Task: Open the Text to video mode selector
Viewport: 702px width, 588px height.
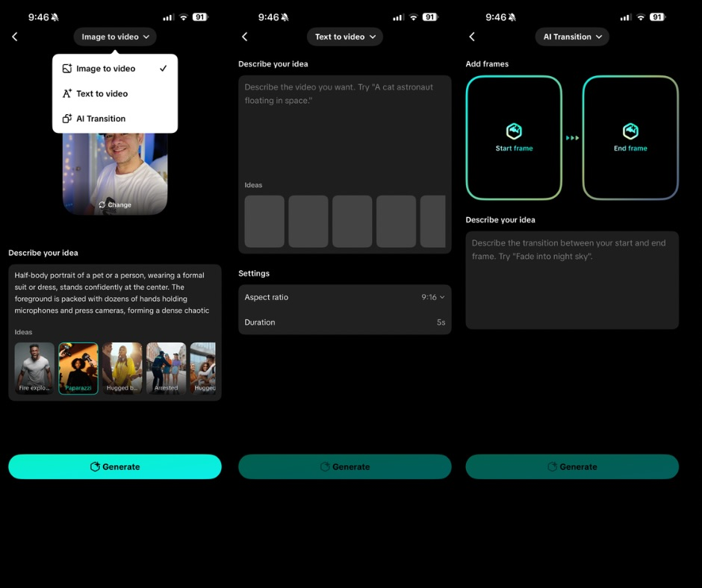Action: [x=344, y=36]
